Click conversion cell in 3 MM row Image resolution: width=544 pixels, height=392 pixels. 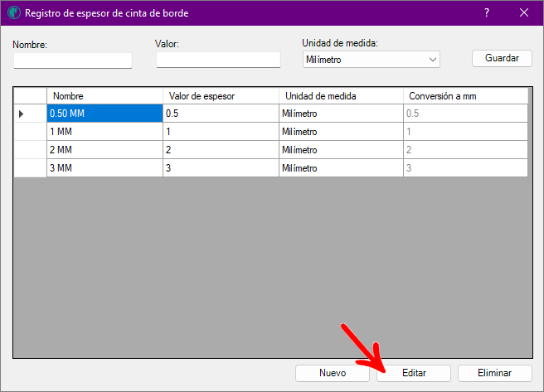point(465,168)
